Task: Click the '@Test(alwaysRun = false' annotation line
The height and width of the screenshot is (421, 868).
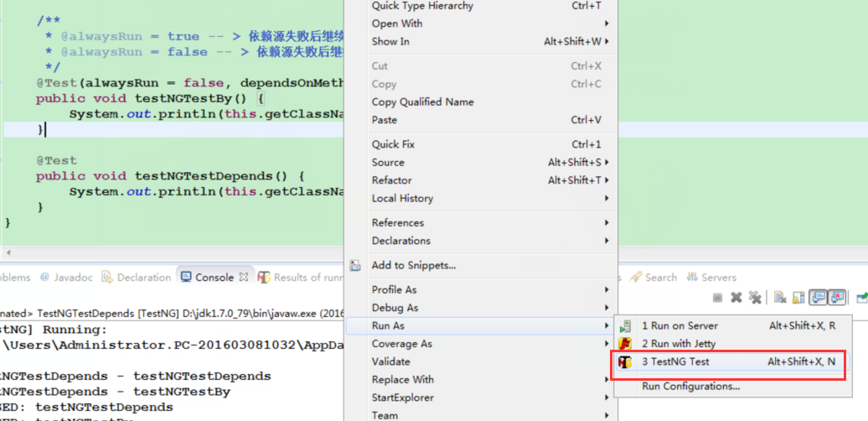Action: tap(190, 83)
